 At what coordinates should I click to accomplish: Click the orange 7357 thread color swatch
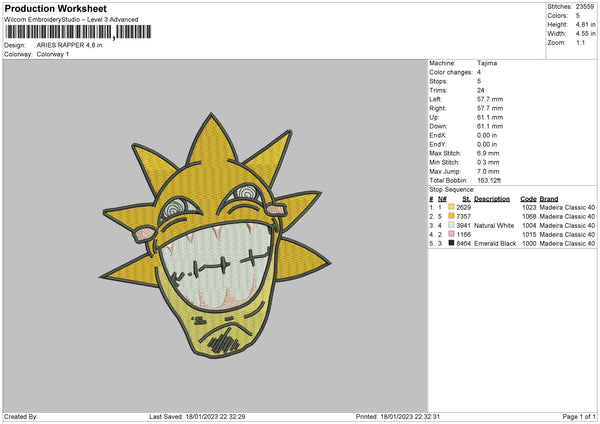[451, 216]
